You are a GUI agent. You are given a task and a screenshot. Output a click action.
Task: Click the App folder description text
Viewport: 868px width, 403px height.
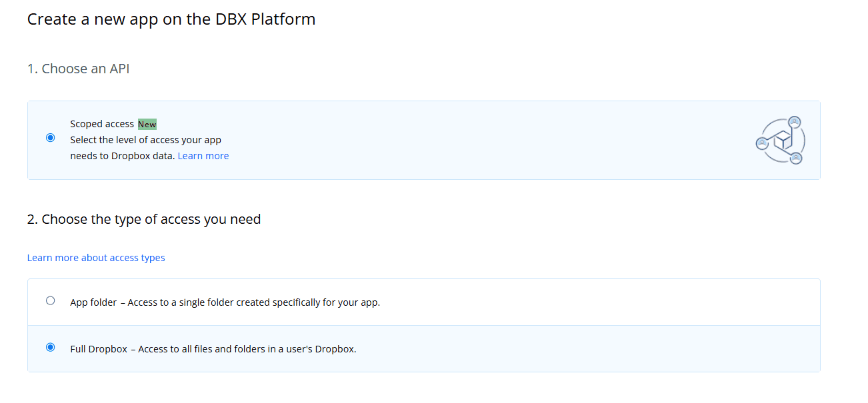tap(225, 302)
